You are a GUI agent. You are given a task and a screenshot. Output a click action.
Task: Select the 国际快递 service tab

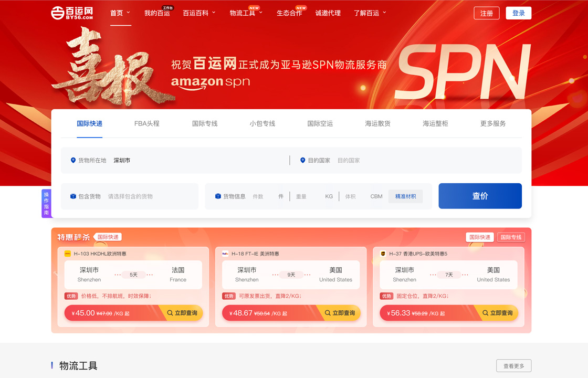90,123
